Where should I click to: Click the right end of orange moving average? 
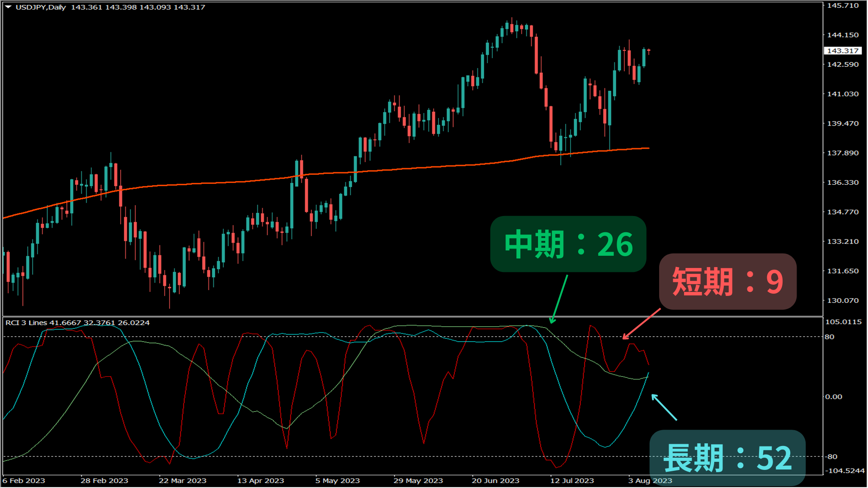tap(648, 148)
